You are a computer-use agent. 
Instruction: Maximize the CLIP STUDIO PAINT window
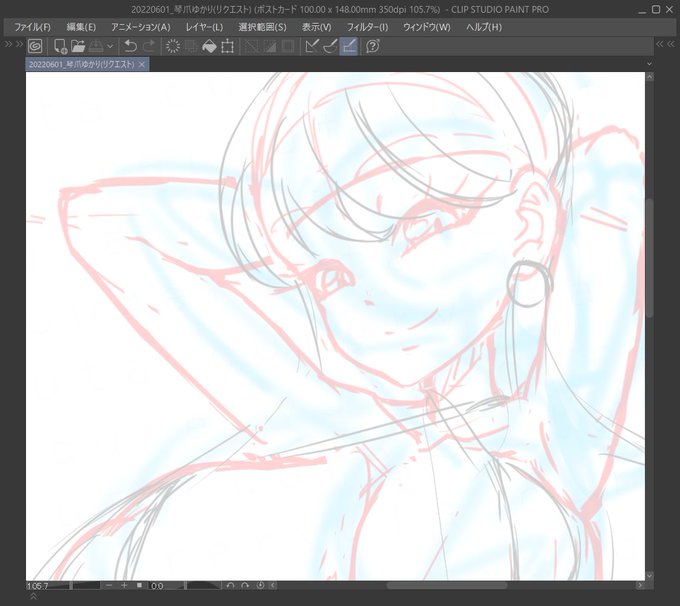click(x=656, y=9)
